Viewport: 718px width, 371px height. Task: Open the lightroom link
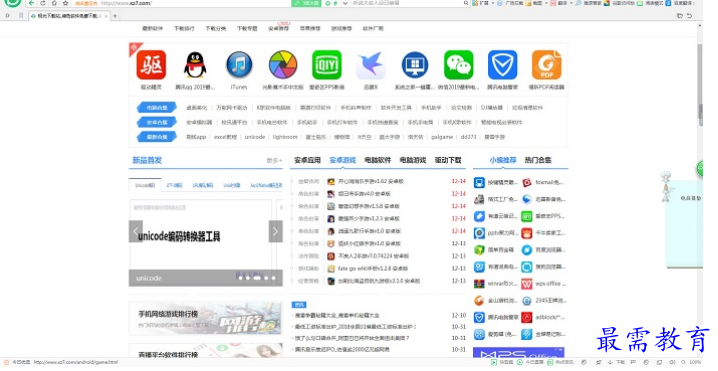pyautogui.click(x=285, y=137)
